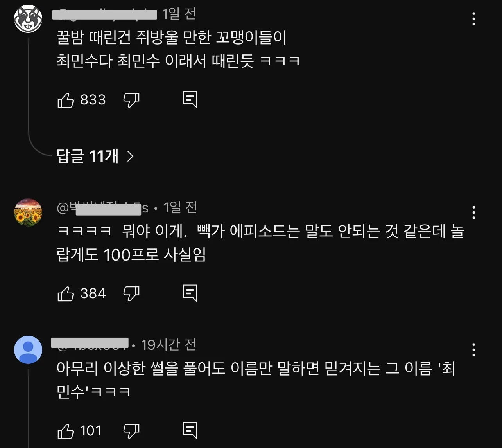502x448 pixels.
Task: Open options menu for the first comment
Action: coord(473,19)
